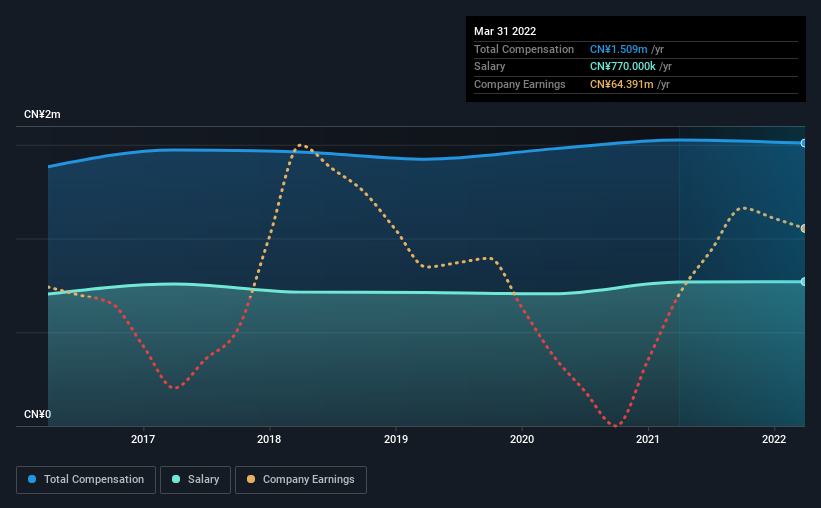Click the Mar 31 2022 tooltip date
This screenshot has height=508, width=821.
(x=505, y=31)
